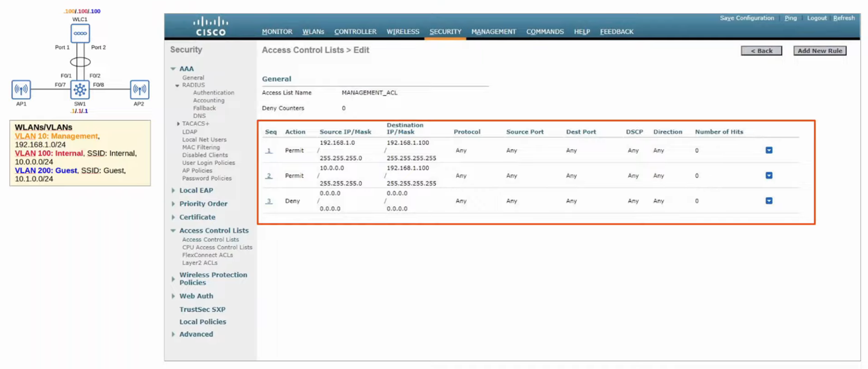Click the AP1 access point icon
The image size is (868, 369).
(x=21, y=90)
